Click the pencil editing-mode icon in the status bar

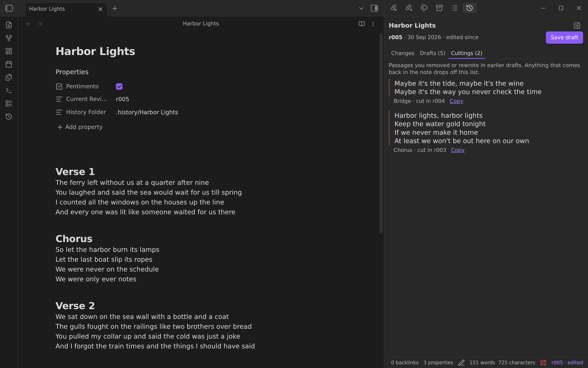[461, 363]
